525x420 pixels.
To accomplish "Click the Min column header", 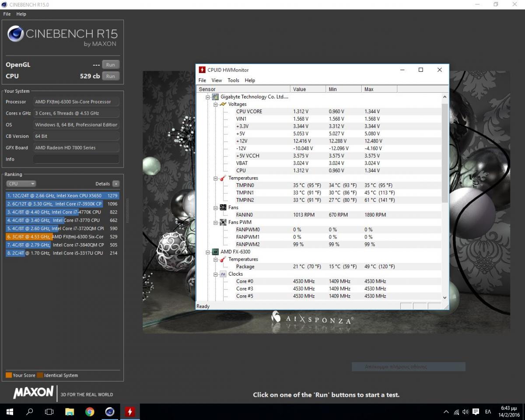I will tap(344, 89).
